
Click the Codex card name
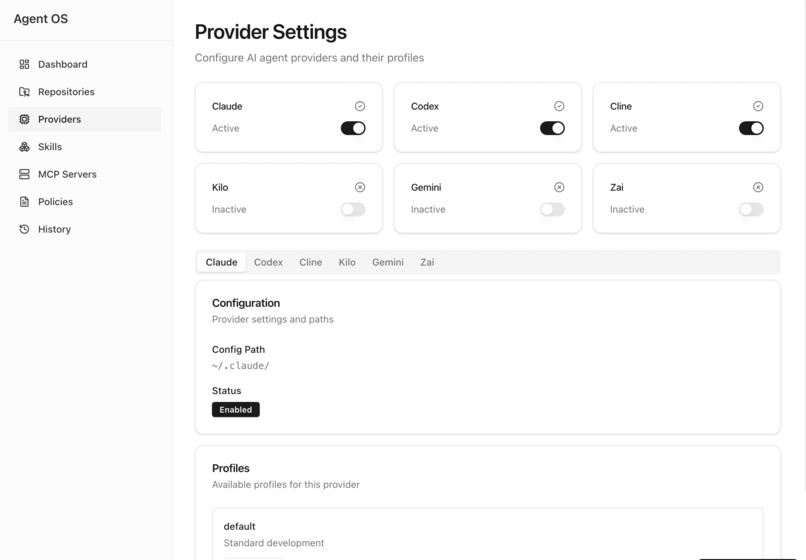425,106
